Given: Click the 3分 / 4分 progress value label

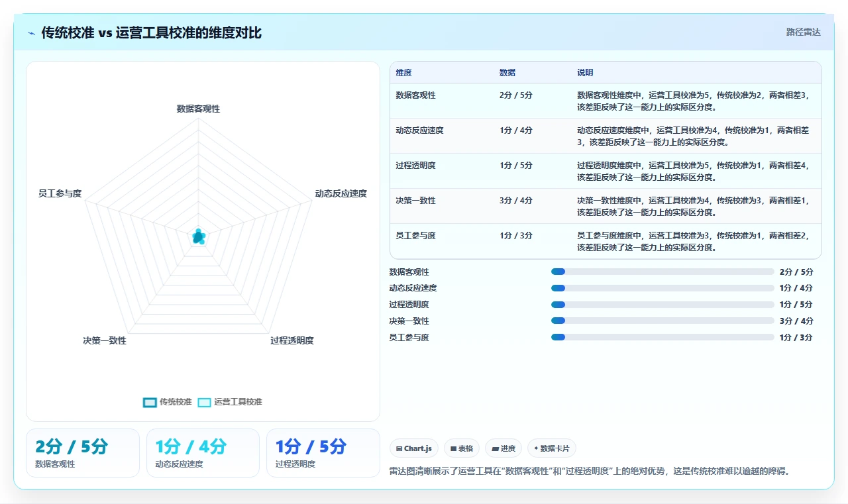Looking at the screenshot, I should [x=796, y=321].
